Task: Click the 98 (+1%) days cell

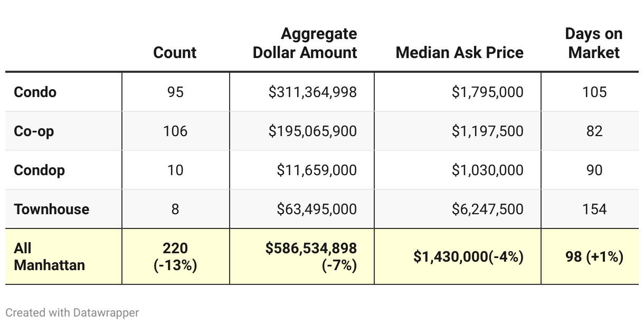Action: tap(594, 256)
